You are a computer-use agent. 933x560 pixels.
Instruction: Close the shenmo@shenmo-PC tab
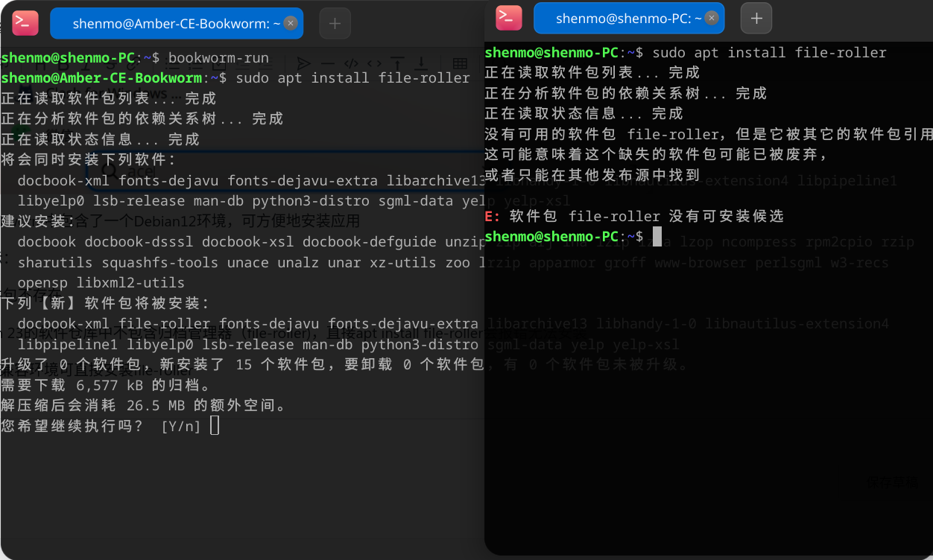[712, 18]
